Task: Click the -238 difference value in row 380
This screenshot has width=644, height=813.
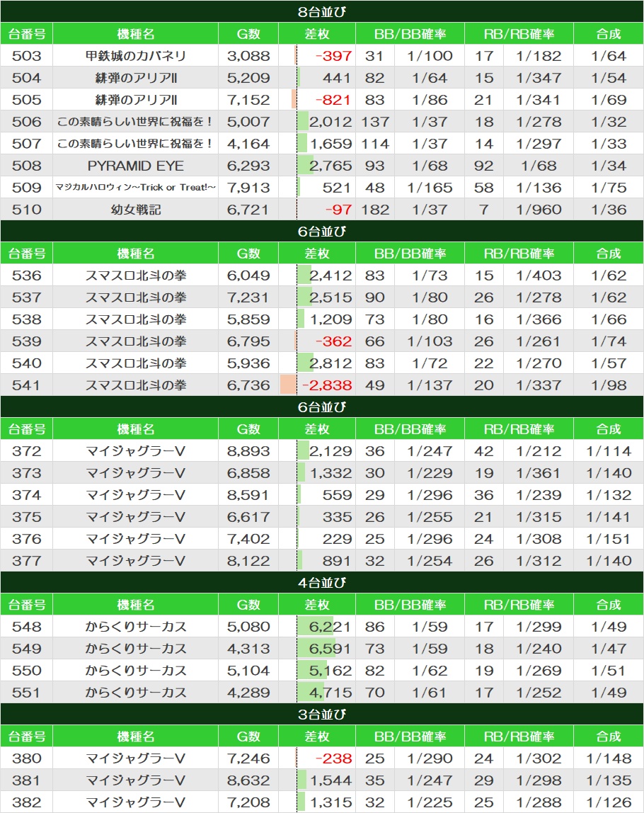Action: click(333, 758)
